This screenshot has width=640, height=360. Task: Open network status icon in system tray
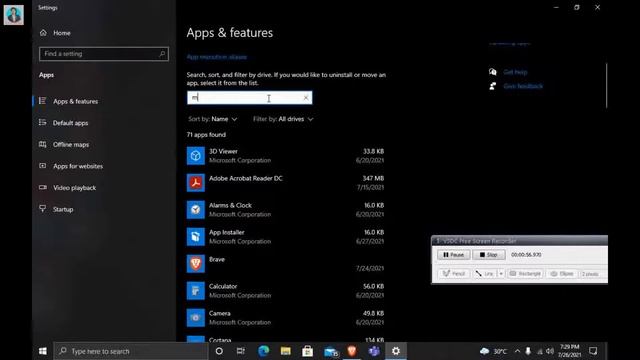[x=540, y=351]
